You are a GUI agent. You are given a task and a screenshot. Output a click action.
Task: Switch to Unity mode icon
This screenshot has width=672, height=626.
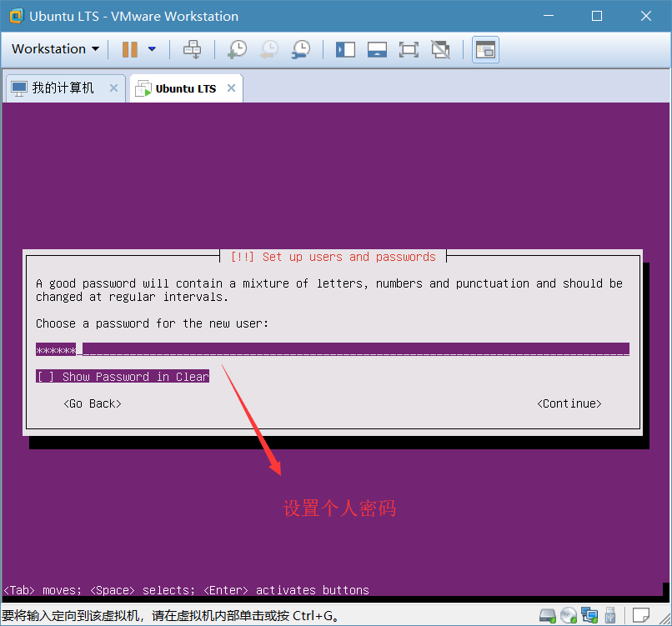point(440,49)
